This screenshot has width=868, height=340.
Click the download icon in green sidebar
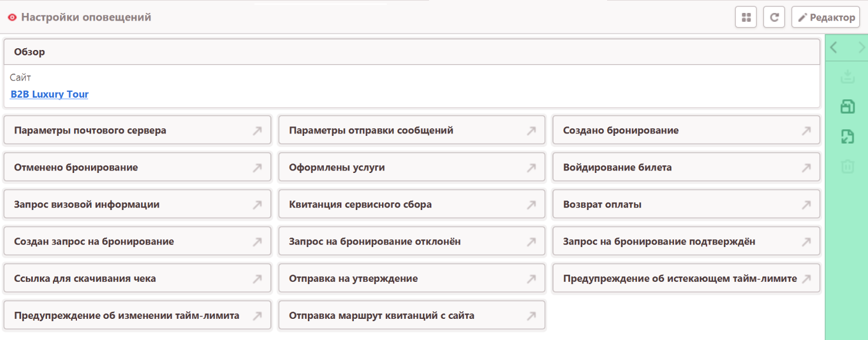847,76
